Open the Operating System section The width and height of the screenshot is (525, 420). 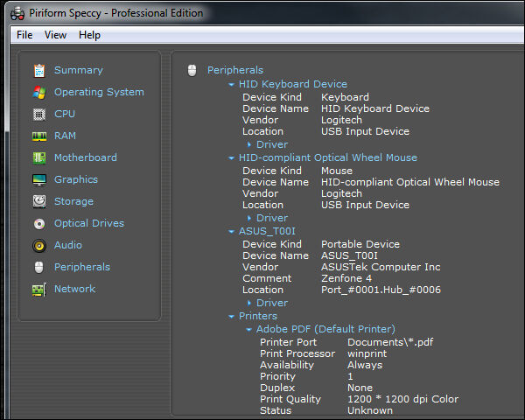[99, 92]
